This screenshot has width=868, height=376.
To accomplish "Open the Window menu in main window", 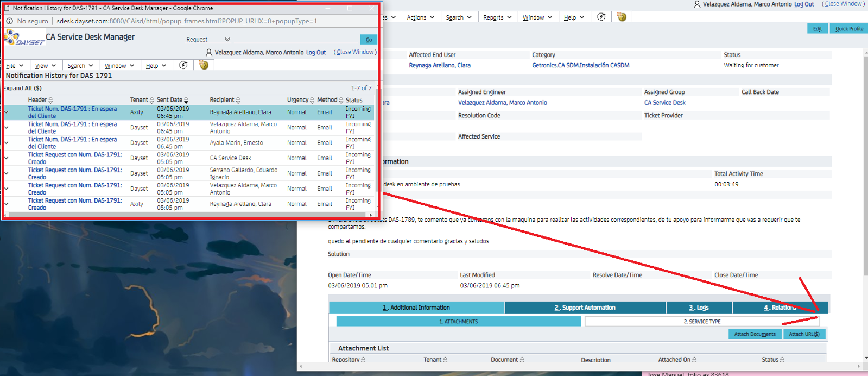I will (x=537, y=17).
